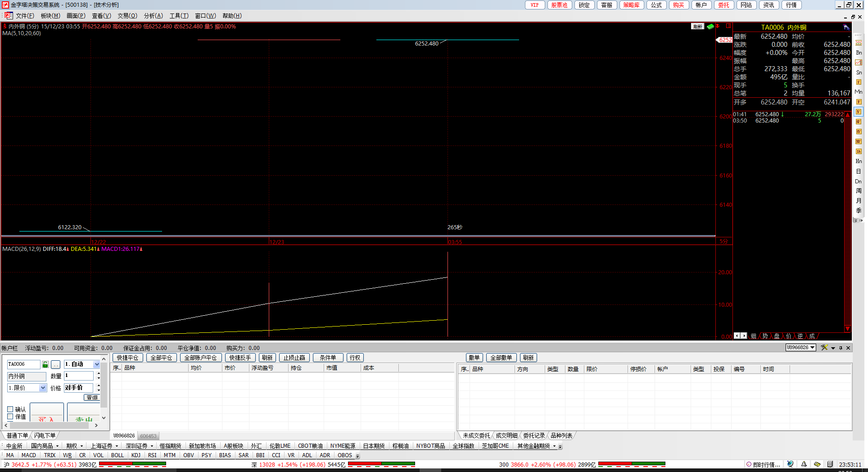Expand the 1.限价 order type dropdown
The height and width of the screenshot is (472, 868).
click(43, 388)
